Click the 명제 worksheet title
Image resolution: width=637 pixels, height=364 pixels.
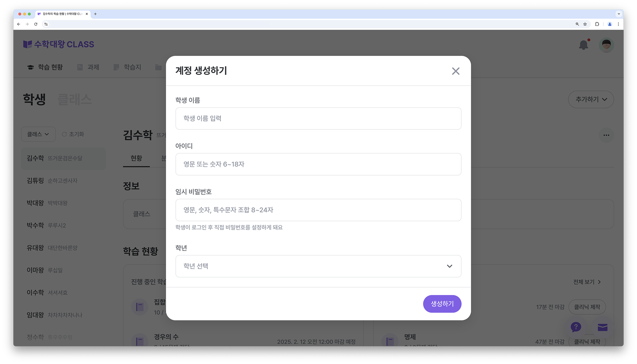coord(410,337)
